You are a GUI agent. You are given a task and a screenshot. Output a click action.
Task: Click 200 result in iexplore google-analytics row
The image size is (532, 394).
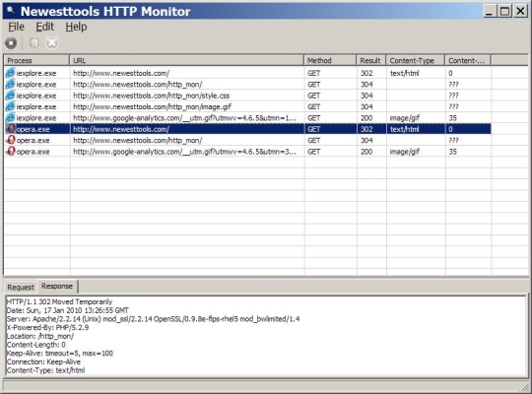(366, 118)
